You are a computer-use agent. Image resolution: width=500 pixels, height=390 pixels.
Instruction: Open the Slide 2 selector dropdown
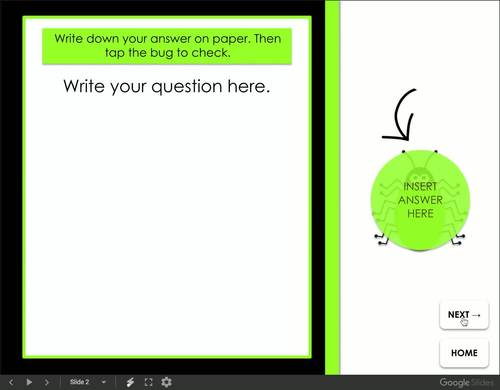(88, 382)
